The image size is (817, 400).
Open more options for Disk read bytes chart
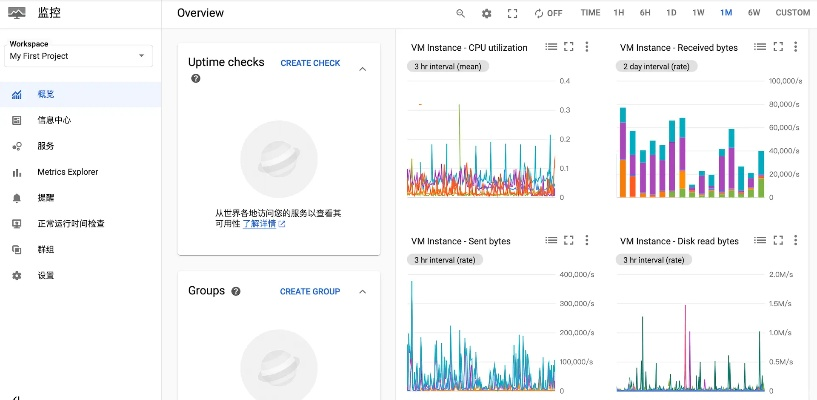point(796,240)
